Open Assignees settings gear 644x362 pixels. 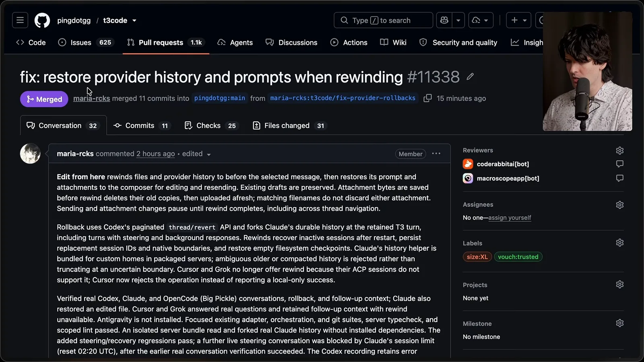pyautogui.click(x=620, y=205)
